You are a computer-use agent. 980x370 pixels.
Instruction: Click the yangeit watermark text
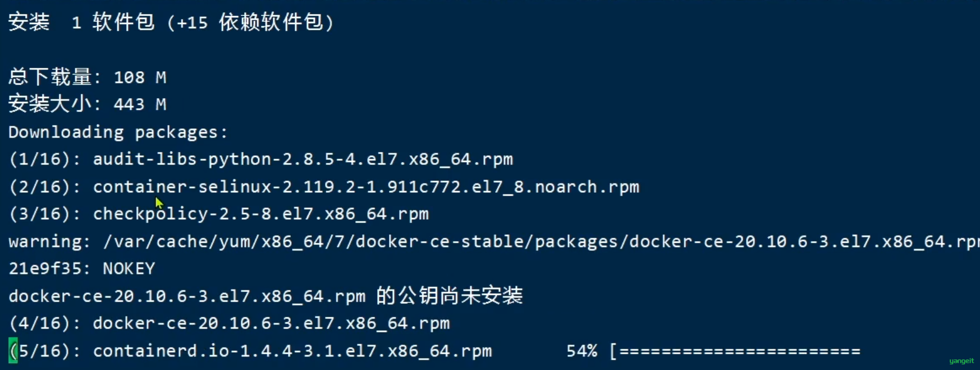pyautogui.click(x=961, y=361)
